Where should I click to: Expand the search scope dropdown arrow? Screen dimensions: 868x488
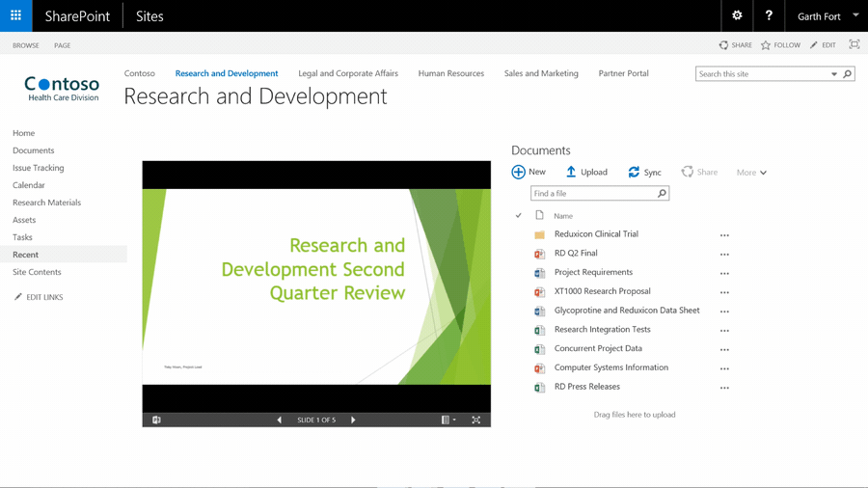[834, 74]
